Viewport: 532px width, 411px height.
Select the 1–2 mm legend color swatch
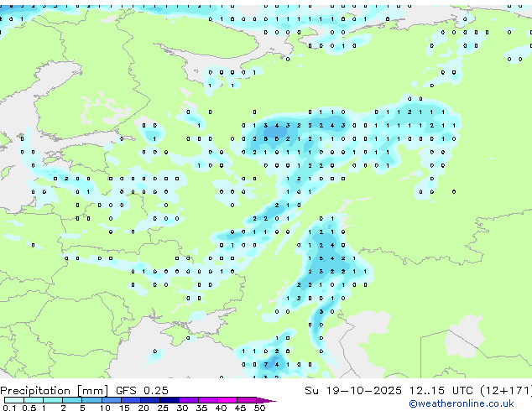click(53, 400)
